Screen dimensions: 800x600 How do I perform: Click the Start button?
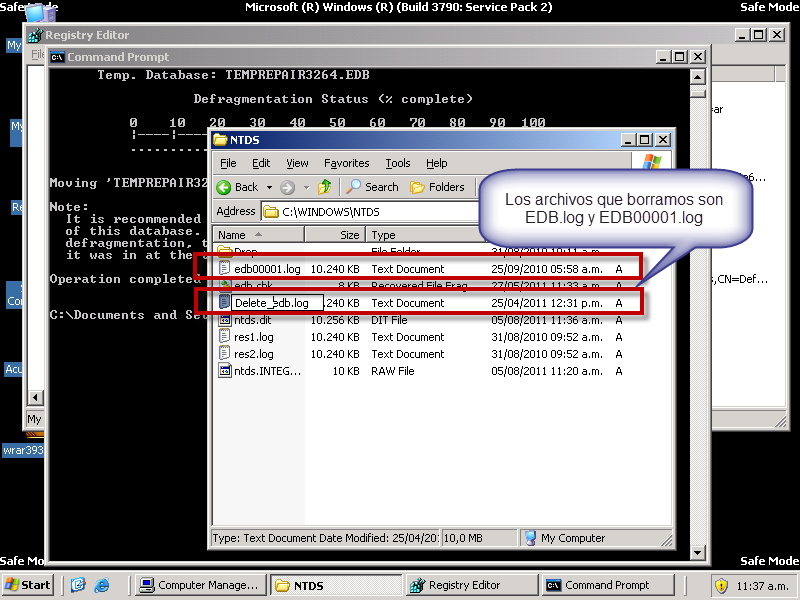28,585
